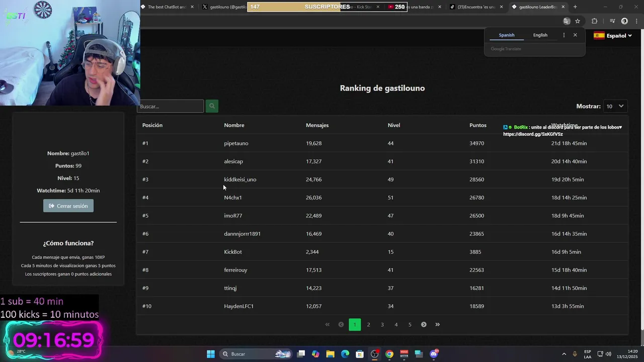This screenshot has width=644, height=362.
Task: Go to previous ranking page arrow
Action: 341,324
